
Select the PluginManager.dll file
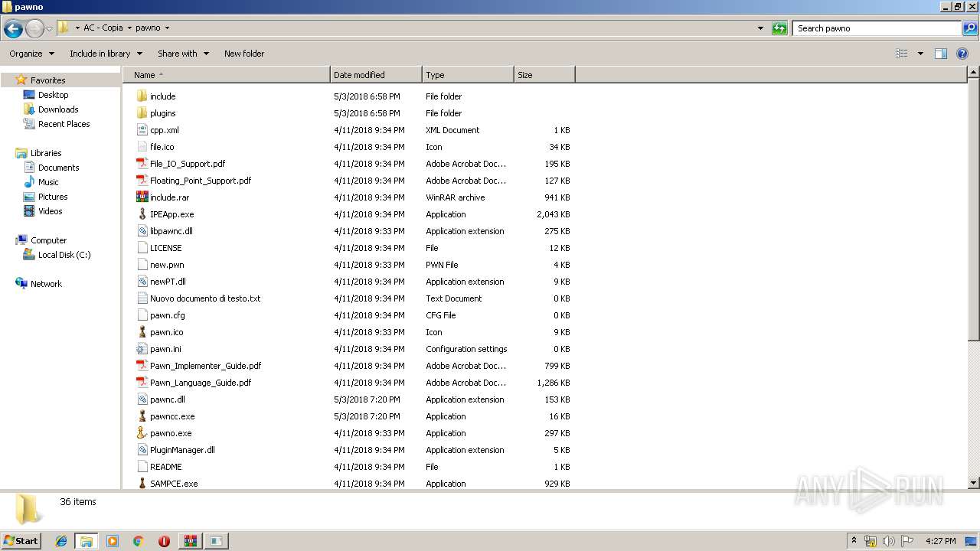click(182, 450)
